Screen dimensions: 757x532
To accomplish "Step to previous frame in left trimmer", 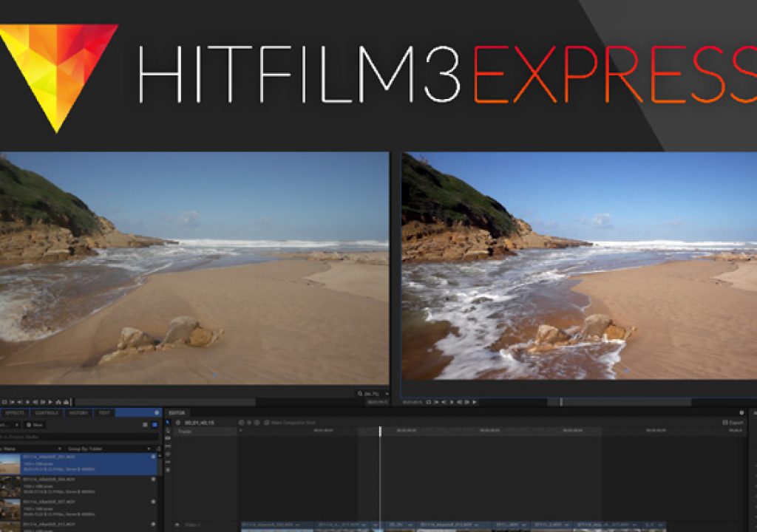I will 35,402.
